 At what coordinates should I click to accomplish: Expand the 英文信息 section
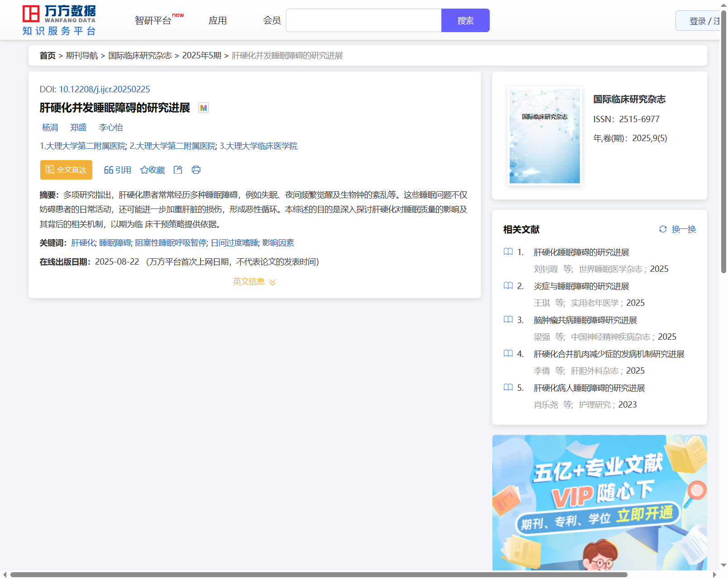click(x=254, y=282)
